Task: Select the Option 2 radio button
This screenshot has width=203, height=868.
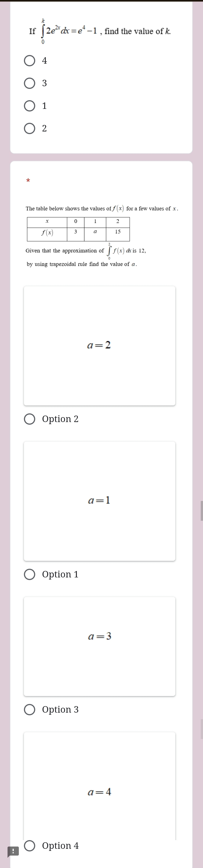Action: tap(30, 419)
